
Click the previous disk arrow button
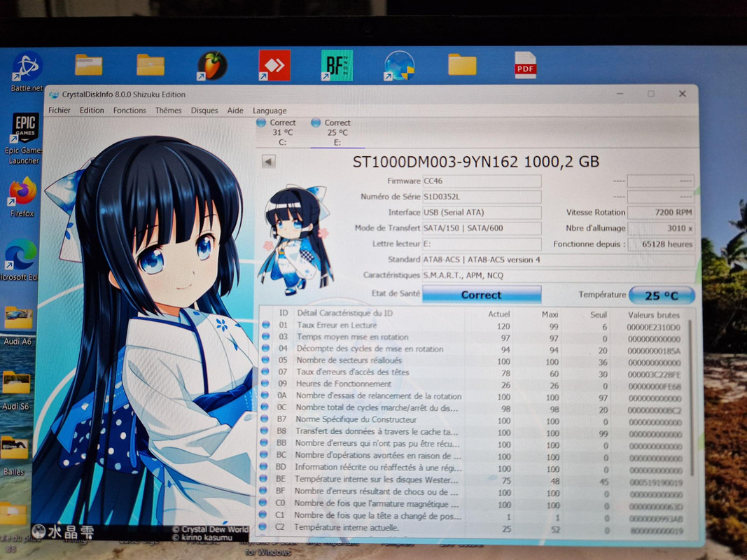[x=269, y=162]
